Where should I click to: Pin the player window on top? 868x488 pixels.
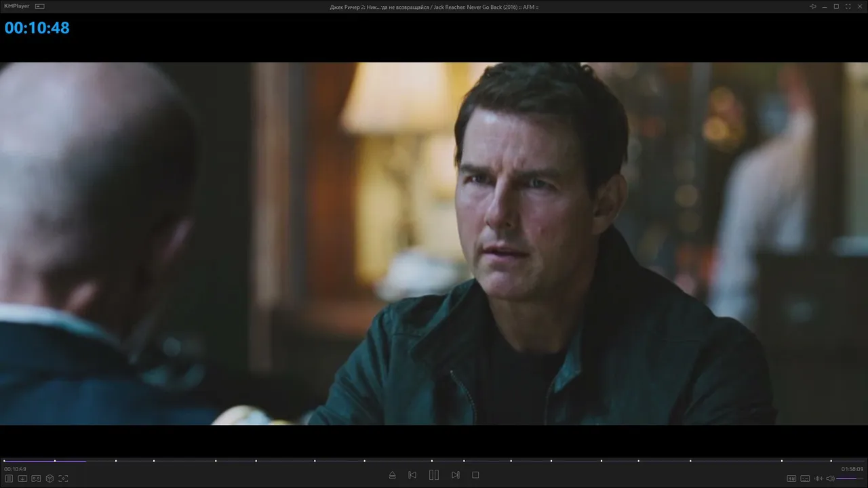pos(813,6)
